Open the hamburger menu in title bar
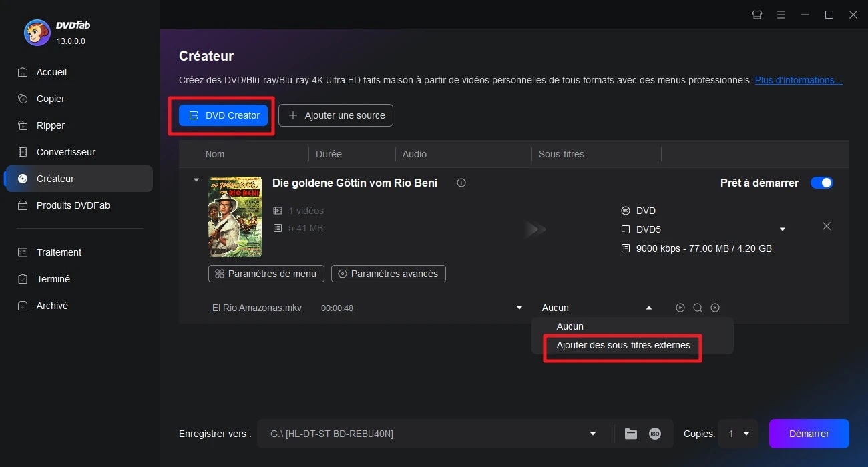This screenshot has height=467, width=868. [x=781, y=15]
